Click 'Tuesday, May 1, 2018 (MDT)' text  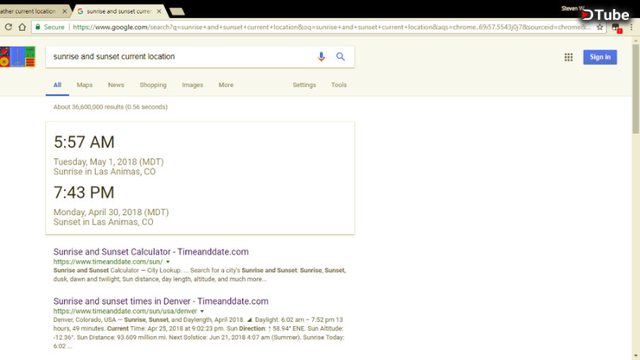pyautogui.click(x=109, y=162)
